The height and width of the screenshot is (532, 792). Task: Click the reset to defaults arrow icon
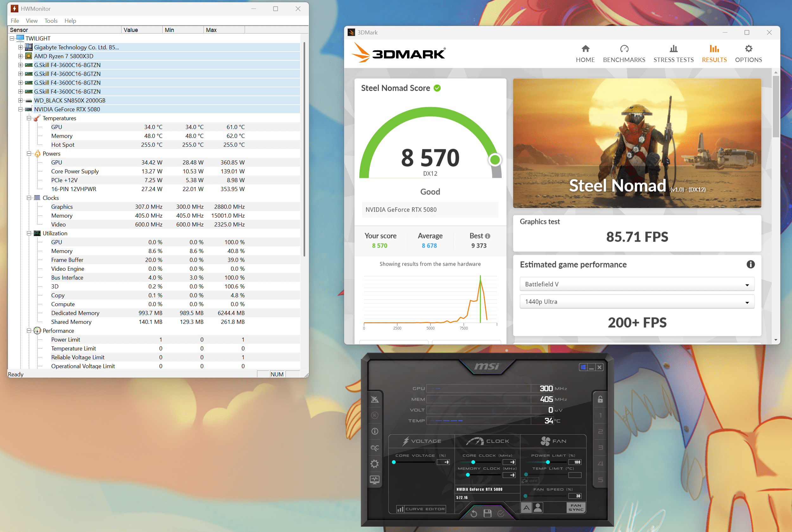pyautogui.click(x=474, y=513)
